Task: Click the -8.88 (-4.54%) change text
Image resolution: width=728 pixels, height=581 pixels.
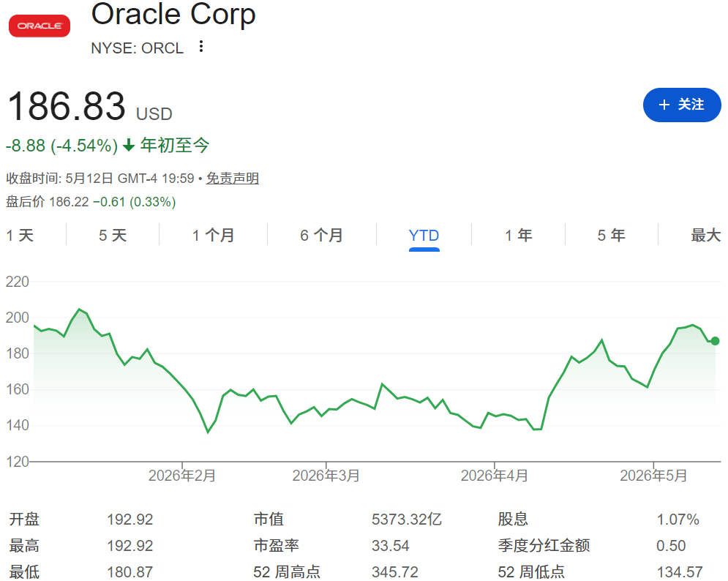Action: [61, 146]
